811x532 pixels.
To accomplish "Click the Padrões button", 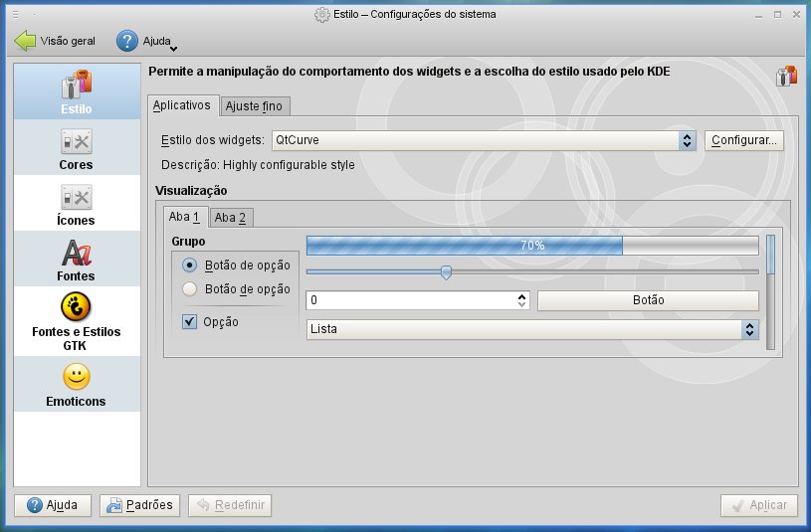I will [139, 505].
